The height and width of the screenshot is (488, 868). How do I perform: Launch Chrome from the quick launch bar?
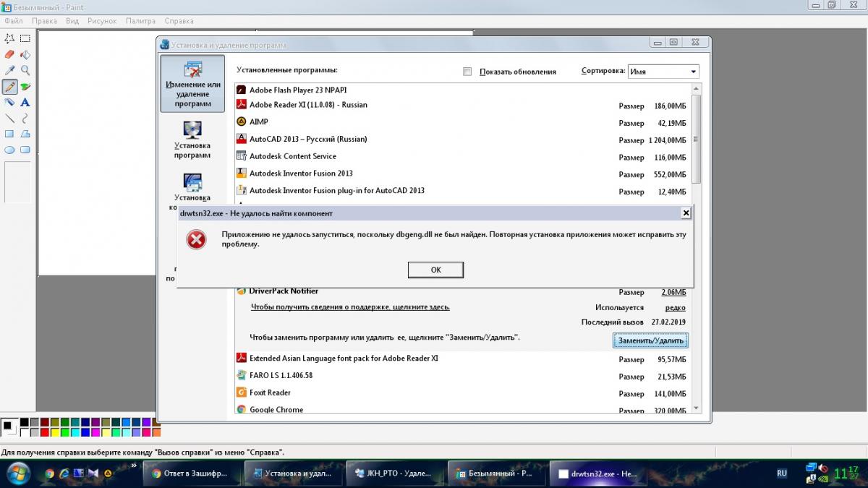click(x=49, y=474)
